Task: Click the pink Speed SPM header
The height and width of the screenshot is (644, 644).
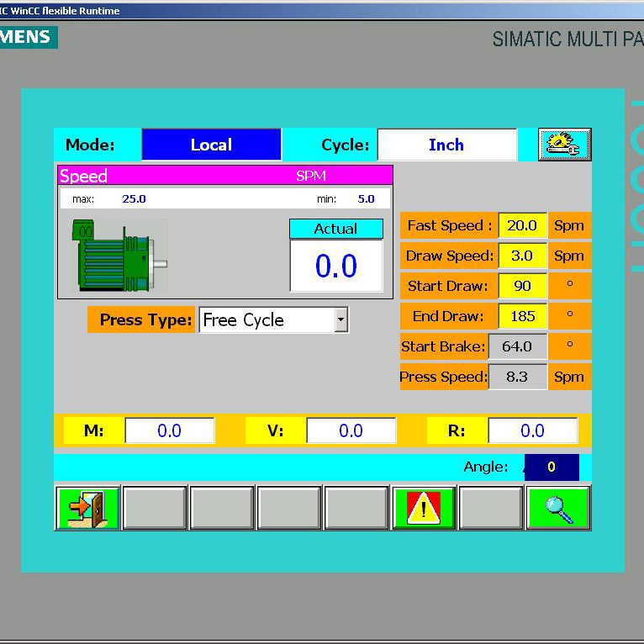Action: tap(225, 176)
